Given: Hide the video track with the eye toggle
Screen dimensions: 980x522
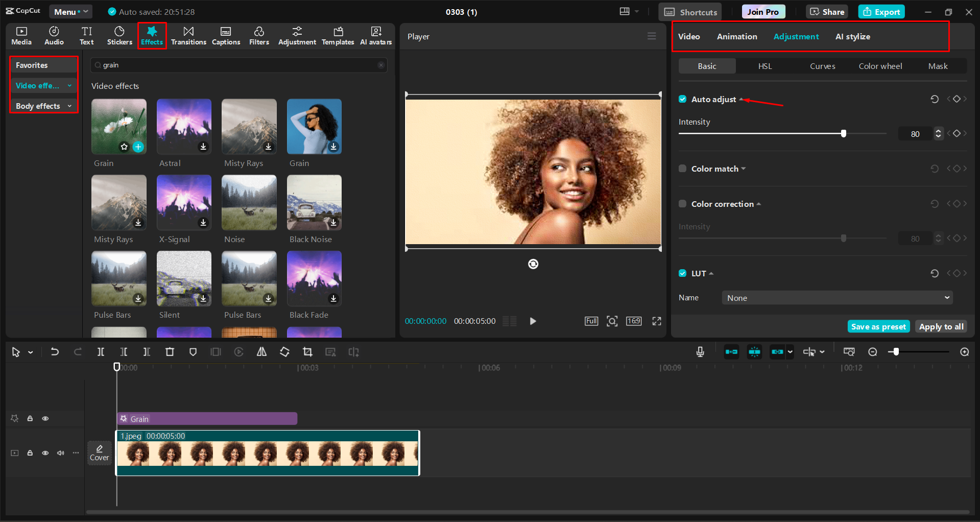Looking at the screenshot, I should (x=45, y=453).
